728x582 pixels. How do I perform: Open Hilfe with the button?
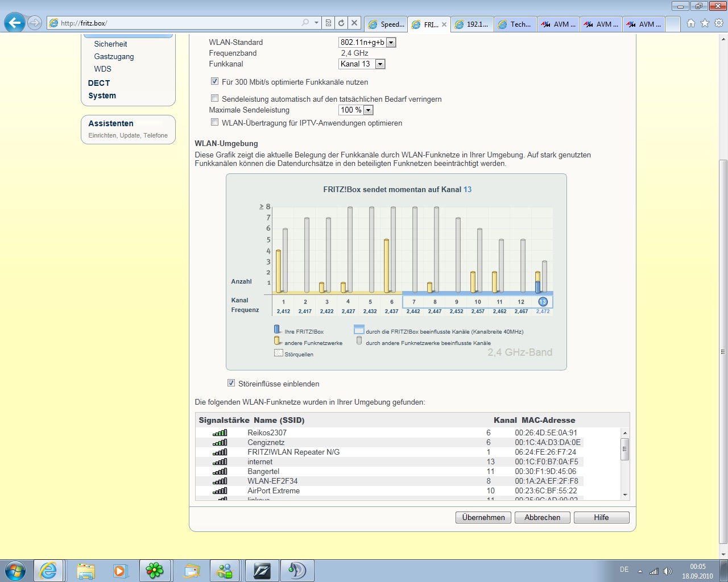pos(602,517)
